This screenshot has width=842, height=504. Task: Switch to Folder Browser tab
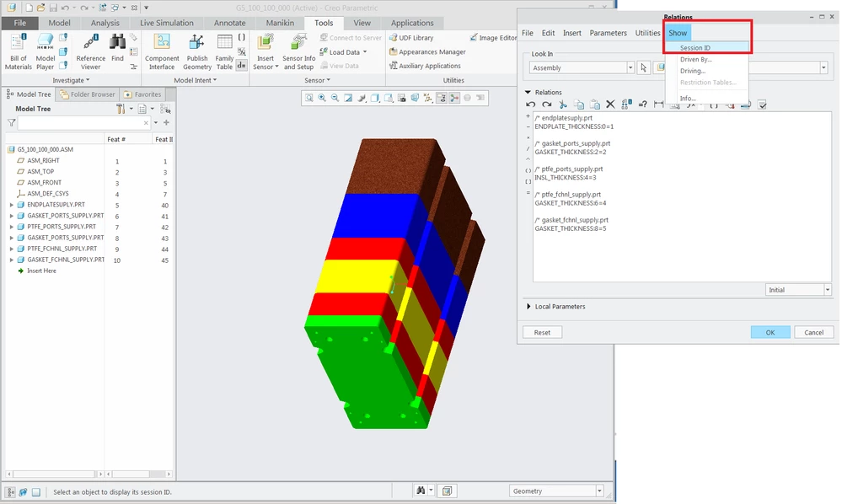(88, 94)
